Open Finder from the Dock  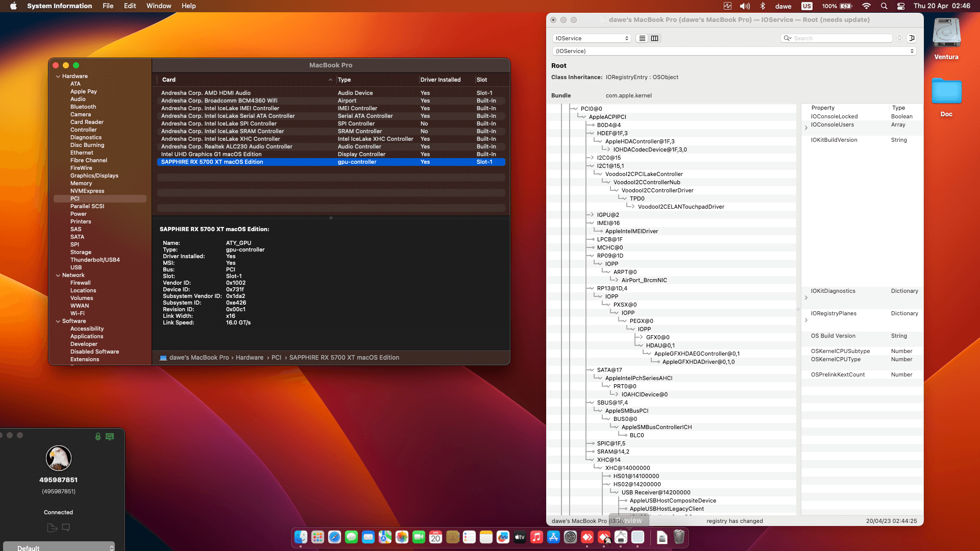[301, 537]
